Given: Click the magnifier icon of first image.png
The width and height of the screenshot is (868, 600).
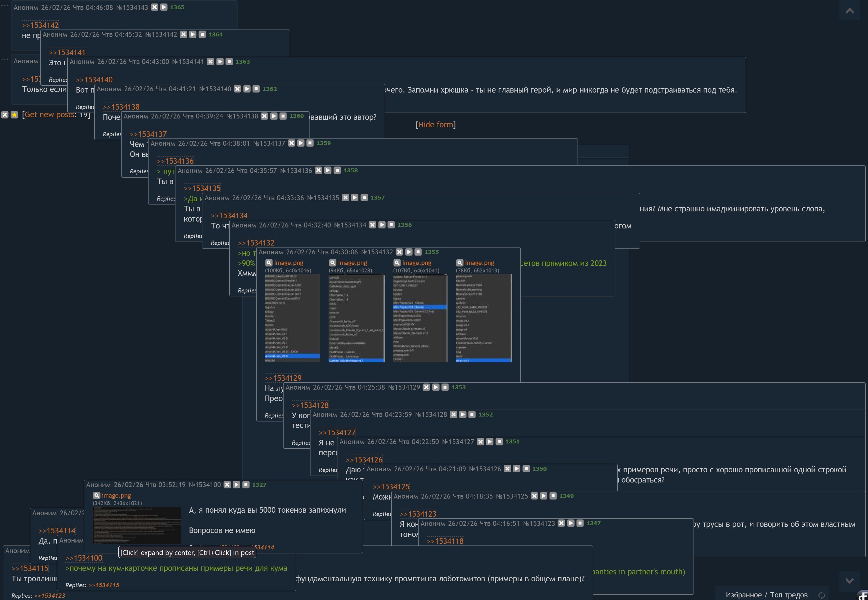Looking at the screenshot, I should click(x=269, y=263).
